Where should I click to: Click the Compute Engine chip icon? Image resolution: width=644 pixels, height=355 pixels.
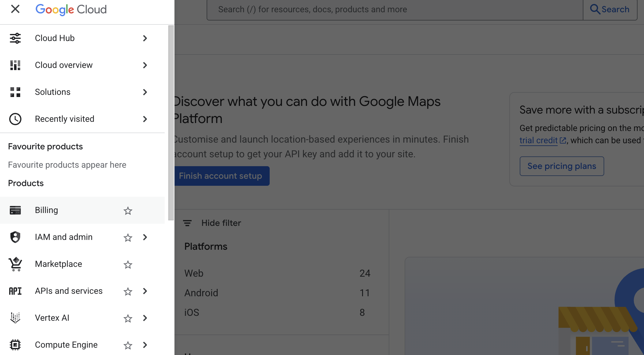[15, 345]
